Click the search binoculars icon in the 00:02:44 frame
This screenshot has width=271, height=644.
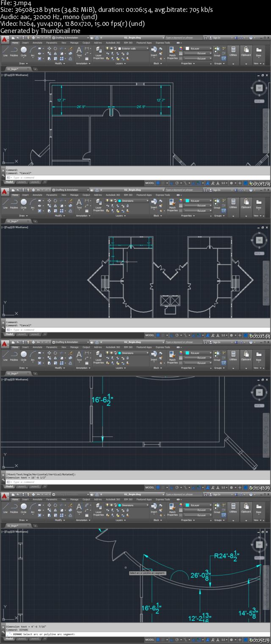(x=205, y=189)
